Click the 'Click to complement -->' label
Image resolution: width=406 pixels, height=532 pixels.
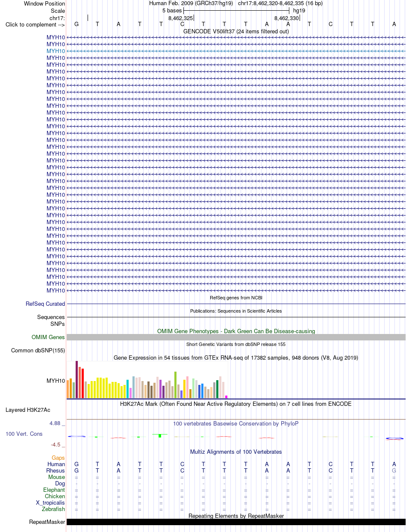[35, 24]
